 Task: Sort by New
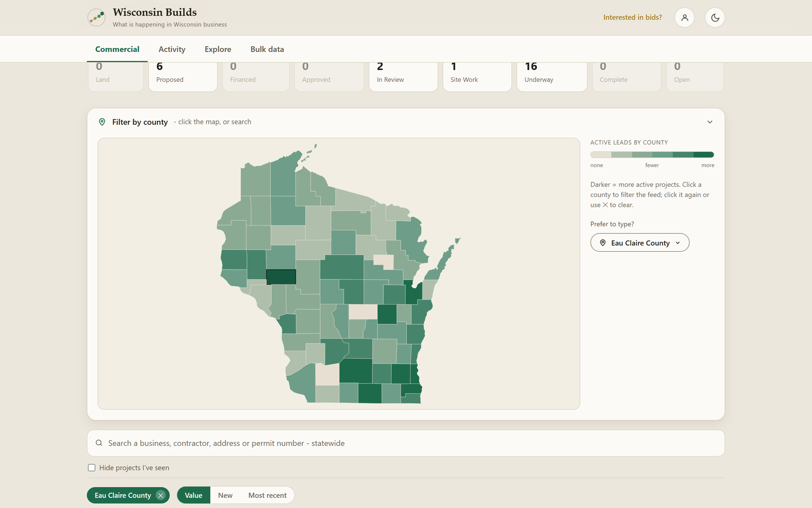click(x=225, y=495)
